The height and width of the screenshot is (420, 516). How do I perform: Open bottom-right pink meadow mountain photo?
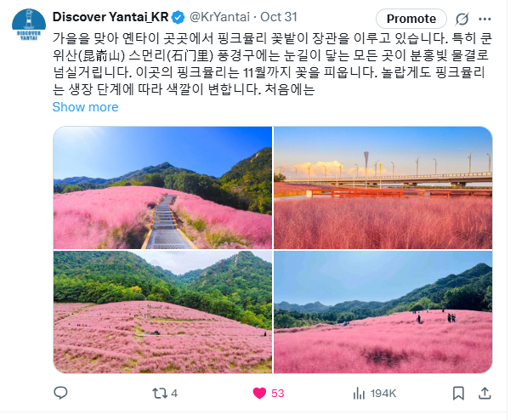point(383,312)
